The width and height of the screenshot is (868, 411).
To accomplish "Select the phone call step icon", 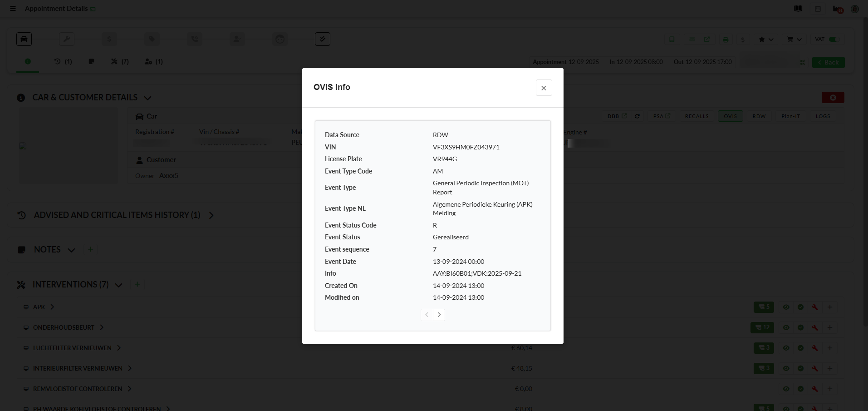I will tap(195, 39).
